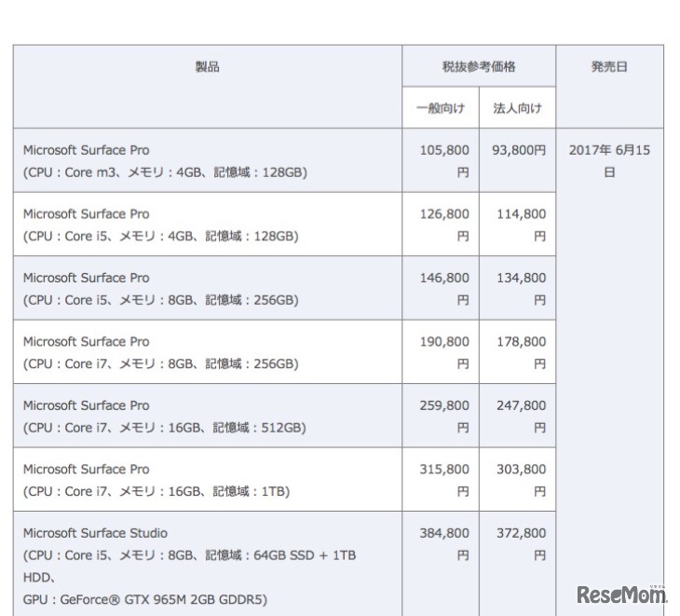Click the Surface Pro Core i5 4GB 128GB product
Viewport: 680px width, 616px height.
(160, 225)
